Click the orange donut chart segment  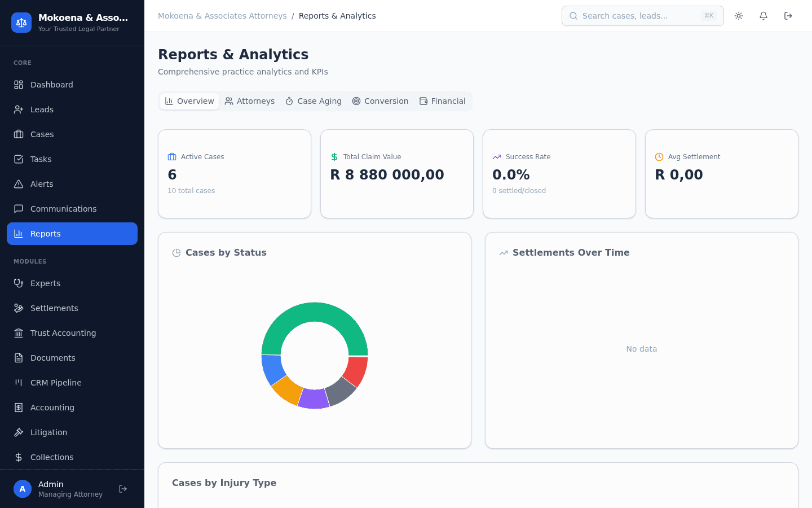pos(288,391)
